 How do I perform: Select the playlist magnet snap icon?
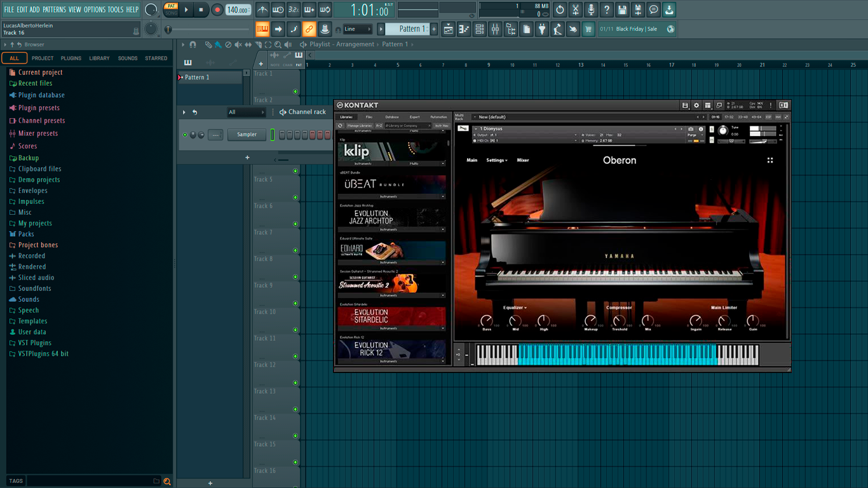193,44
